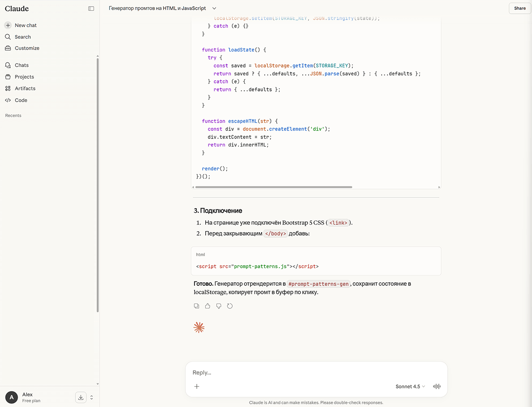The height and width of the screenshot is (407, 532).
Task: Open the Sonnet 4.5 model selector
Action: (x=410, y=387)
